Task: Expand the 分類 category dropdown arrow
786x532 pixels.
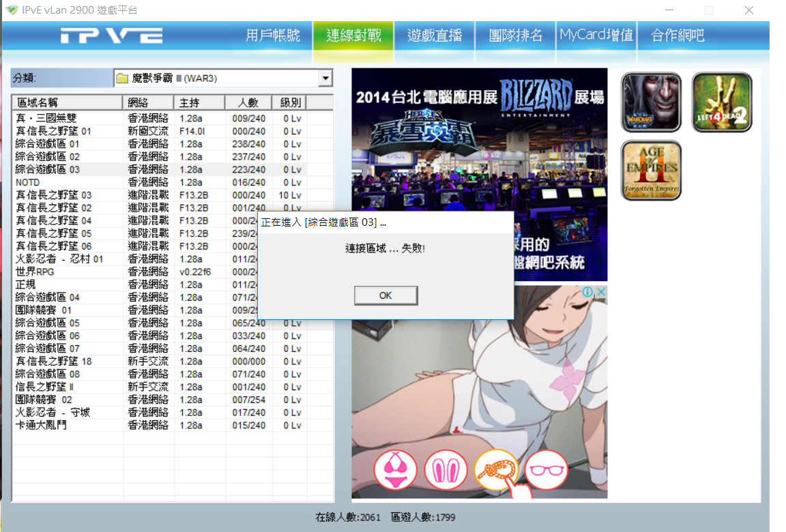Action: point(325,78)
